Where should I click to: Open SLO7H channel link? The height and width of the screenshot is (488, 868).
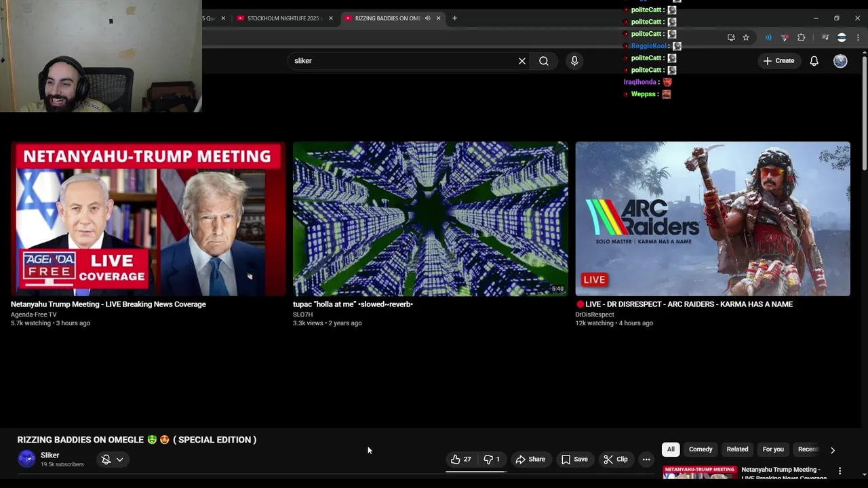[x=303, y=314]
